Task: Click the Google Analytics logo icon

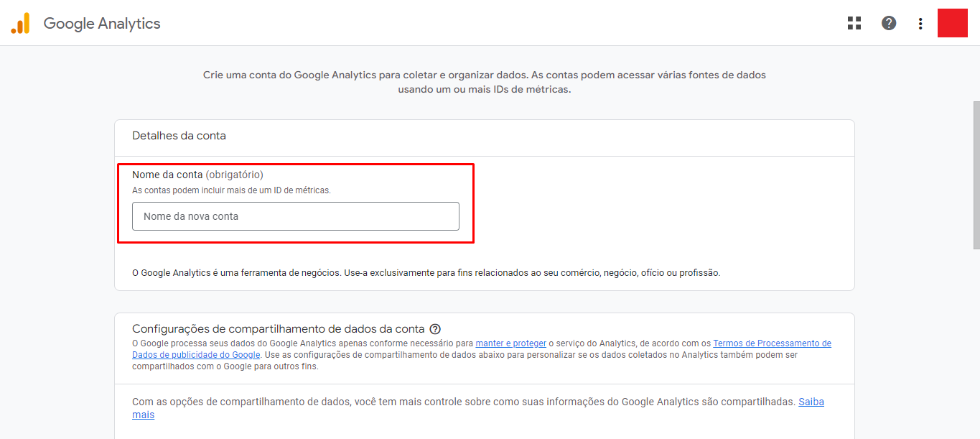Action: coord(20,24)
